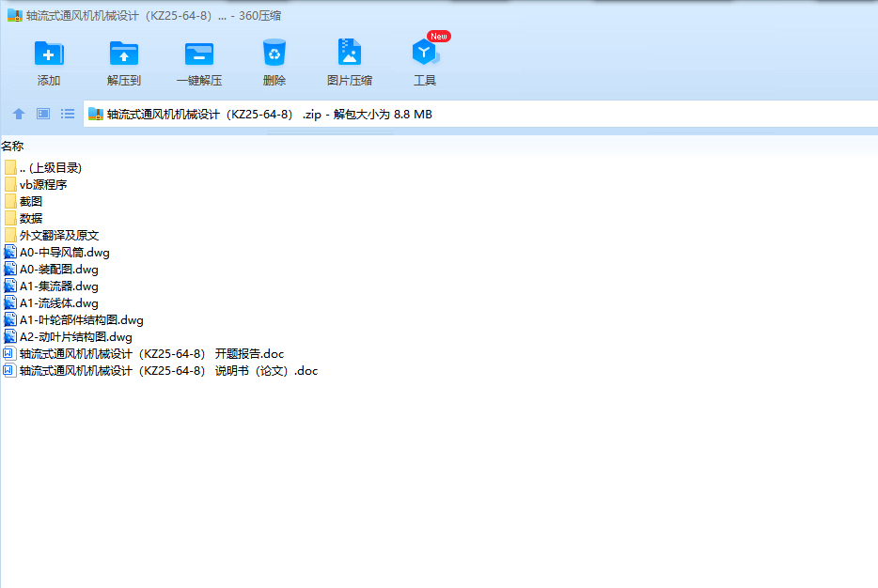
Task: Go up one level with up arrow
Action: 19,115
